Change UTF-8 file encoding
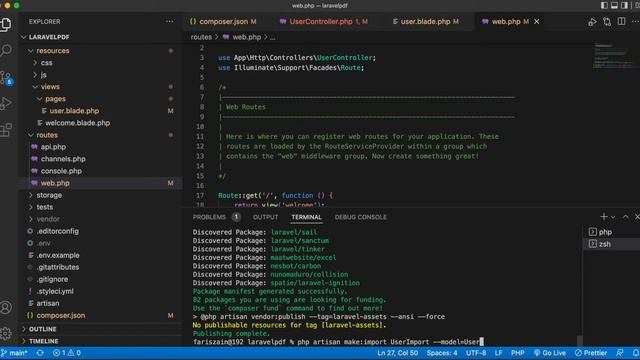 pyautogui.click(x=476, y=353)
